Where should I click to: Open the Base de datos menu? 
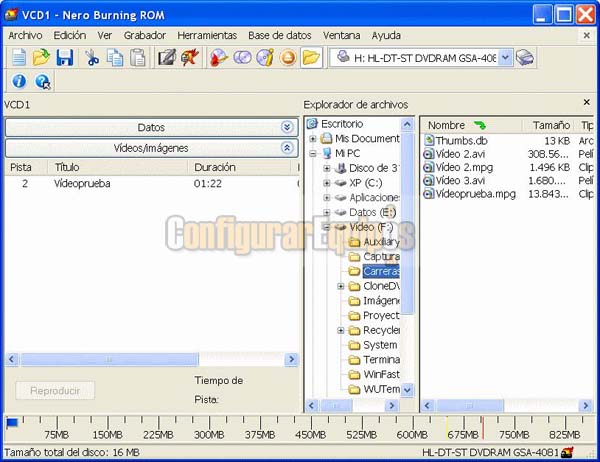(280, 36)
